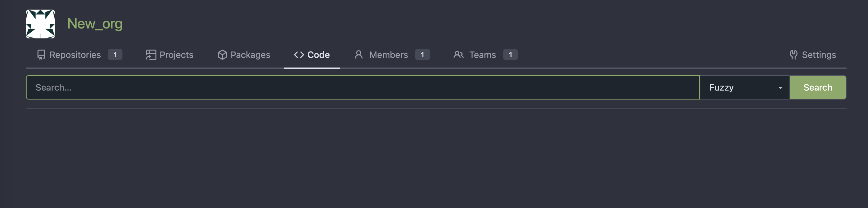868x208 pixels.
Task: Click the Members person icon
Action: click(x=359, y=55)
